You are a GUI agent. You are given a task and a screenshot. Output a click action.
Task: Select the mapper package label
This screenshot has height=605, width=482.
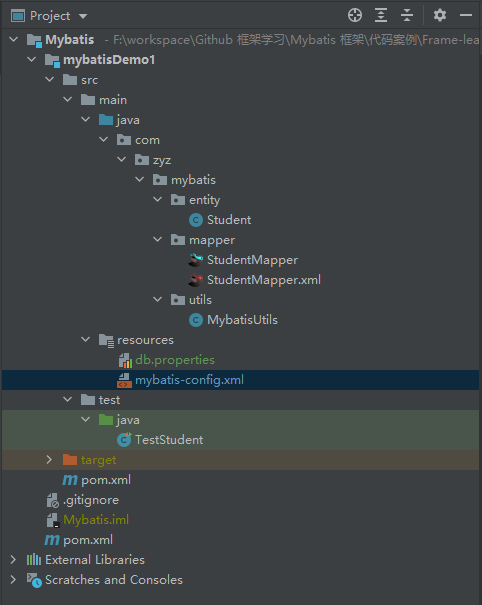click(212, 240)
